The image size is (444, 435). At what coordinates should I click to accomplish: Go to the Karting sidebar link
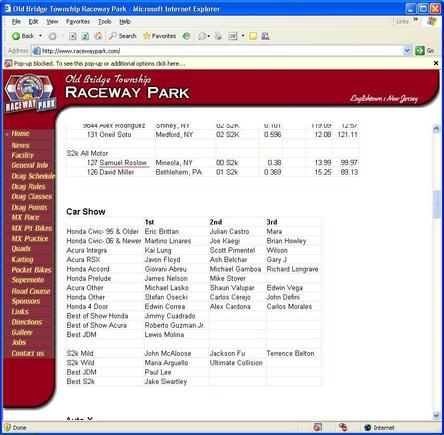pos(22,259)
